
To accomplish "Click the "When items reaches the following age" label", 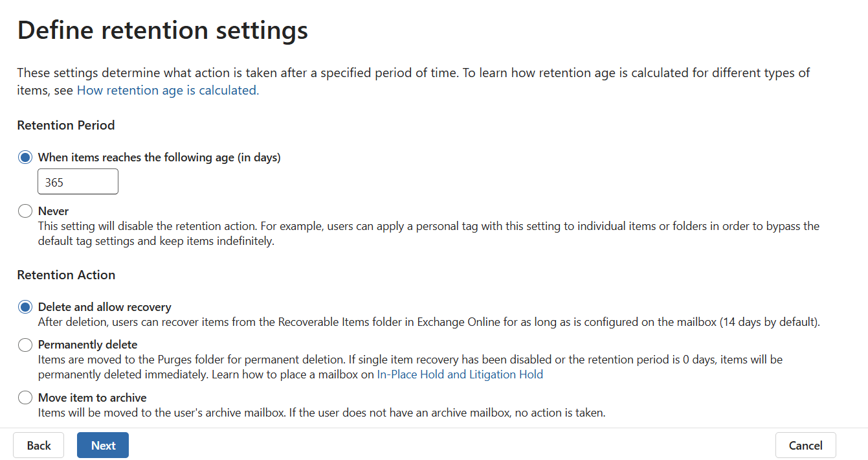I will [x=159, y=157].
